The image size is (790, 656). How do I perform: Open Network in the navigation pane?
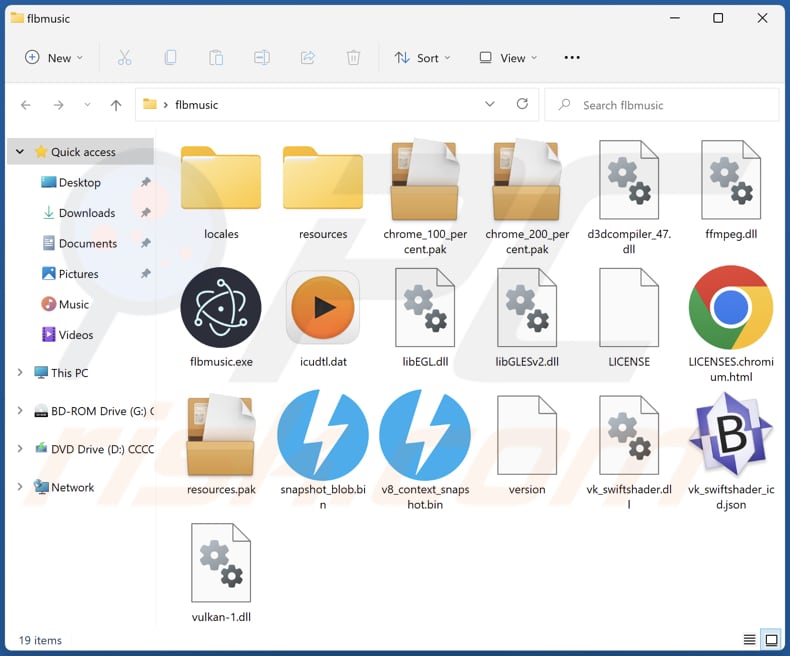(73, 488)
